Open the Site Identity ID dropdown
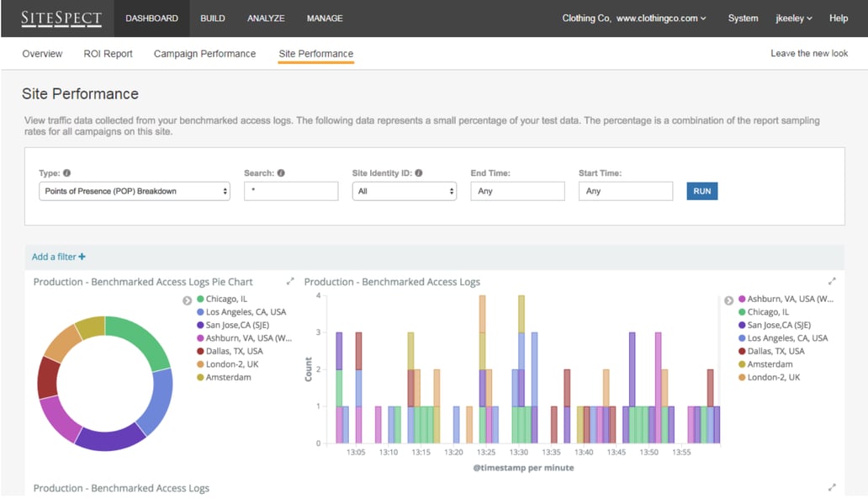The width and height of the screenshot is (868, 499). [x=404, y=191]
